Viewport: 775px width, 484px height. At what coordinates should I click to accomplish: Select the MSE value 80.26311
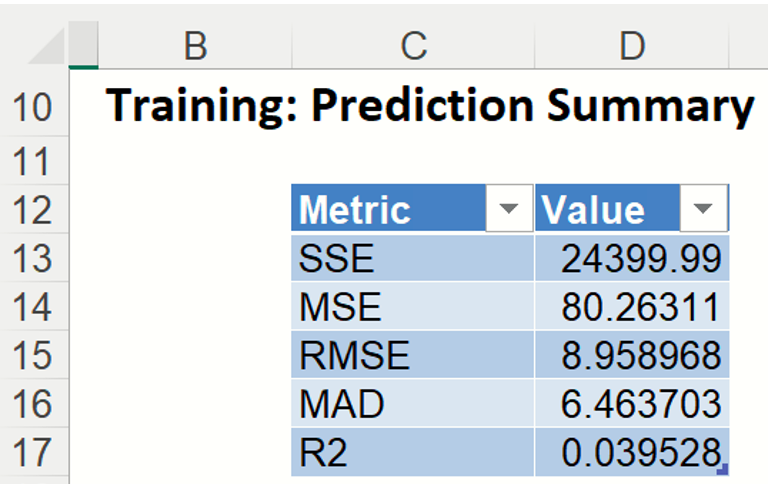[x=631, y=307]
